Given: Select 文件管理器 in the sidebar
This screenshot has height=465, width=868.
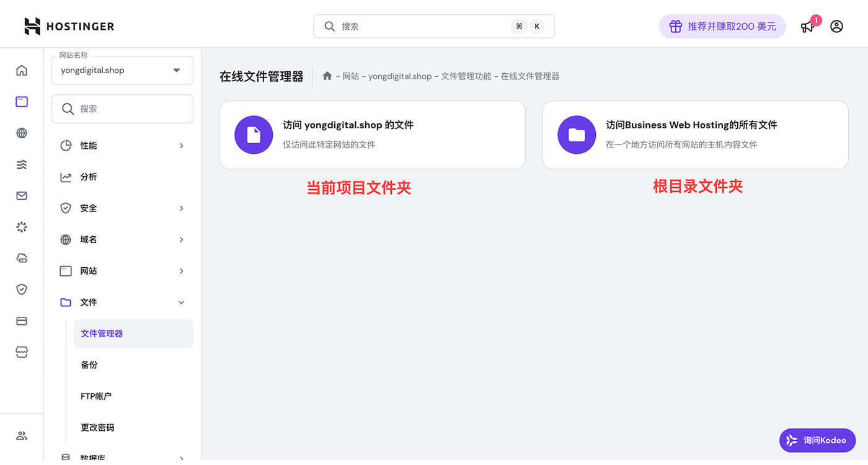Looking at the screenshot, I should click(x=133, y=334).
